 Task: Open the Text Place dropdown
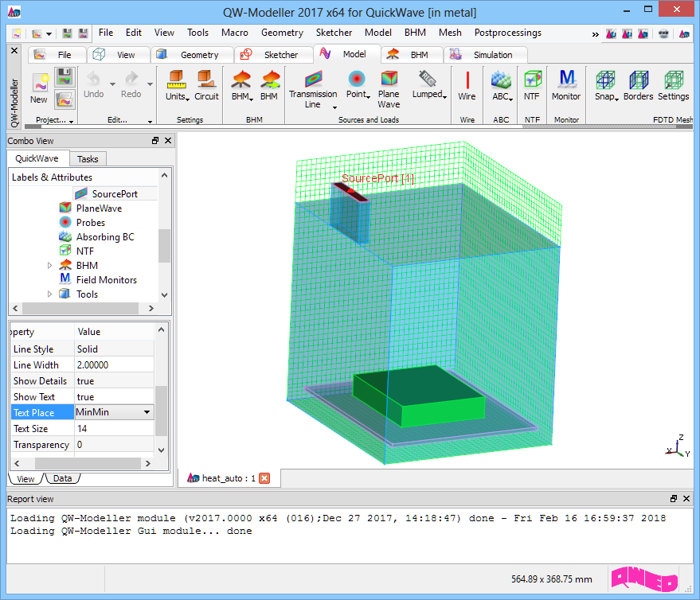[147, 412]
